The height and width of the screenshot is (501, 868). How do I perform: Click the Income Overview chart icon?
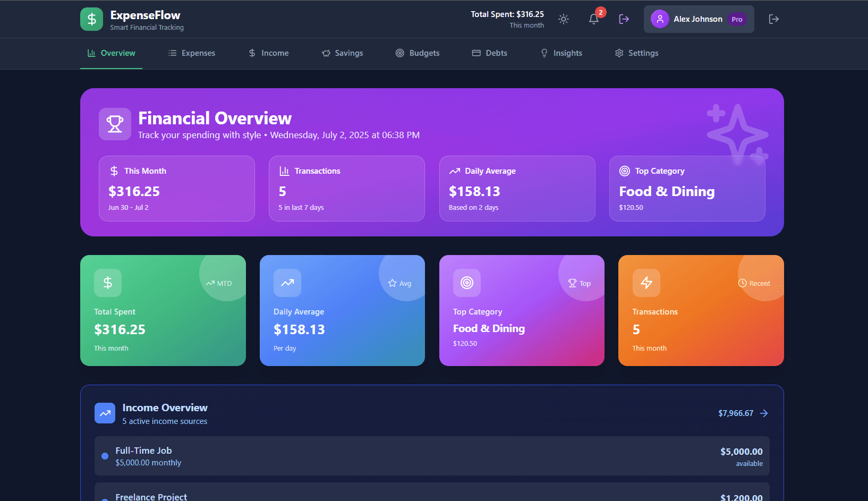click(x=105, y=413)
